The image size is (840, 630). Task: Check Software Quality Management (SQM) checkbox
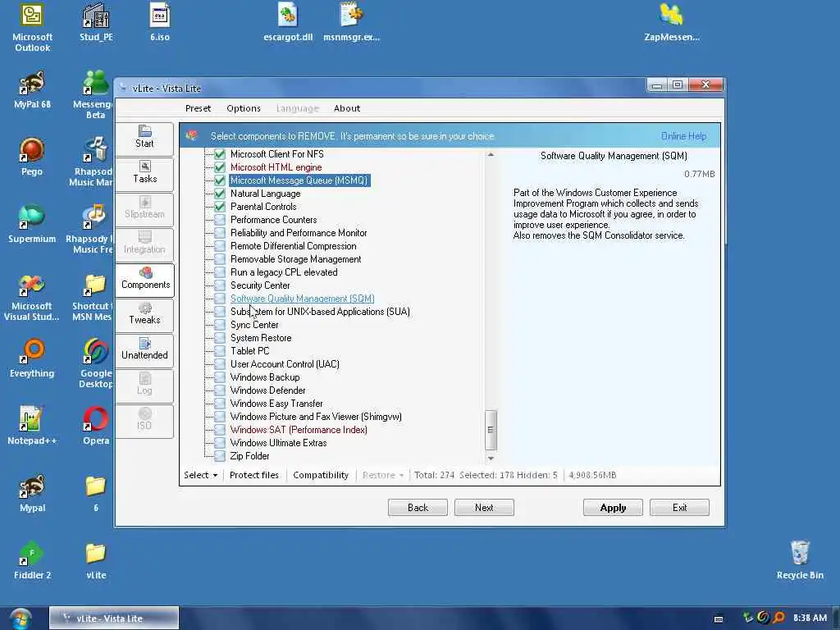click(220, 299)
